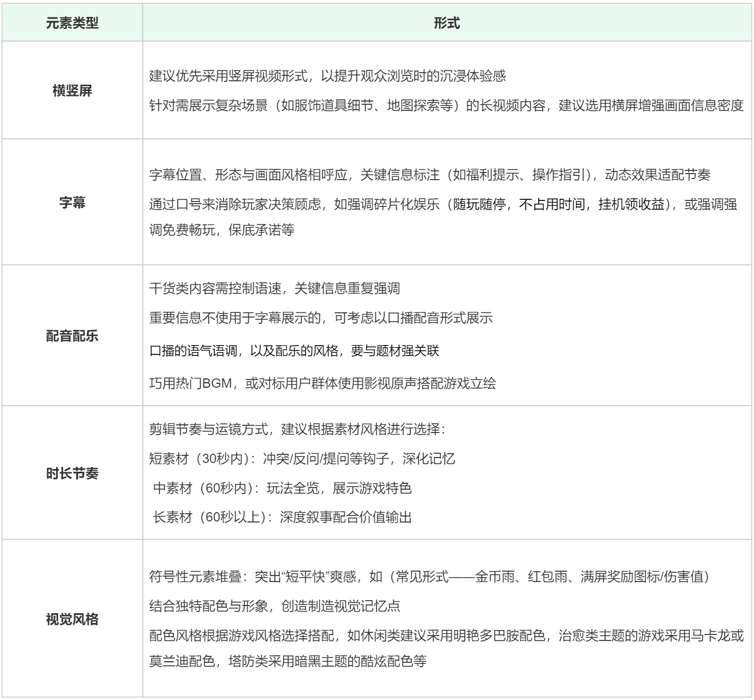The height and width of the screenshot is (700, 754).
Task: Click the line starting '口播的语气语调'
Action: click(294, 350)
